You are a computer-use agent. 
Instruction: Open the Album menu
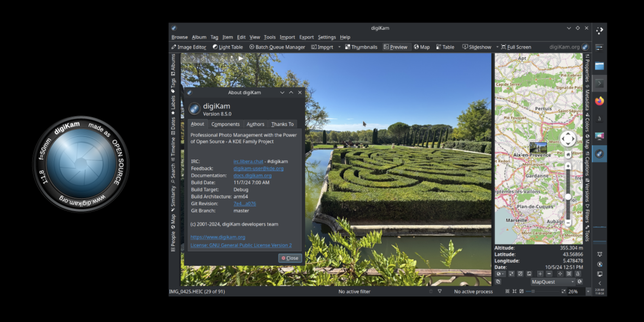(x=199, y=37)
